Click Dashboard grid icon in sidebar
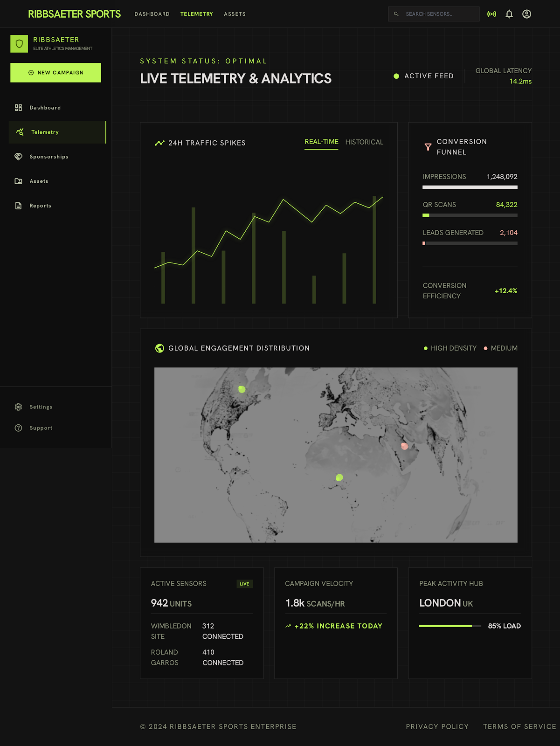 tap(18, 108)
